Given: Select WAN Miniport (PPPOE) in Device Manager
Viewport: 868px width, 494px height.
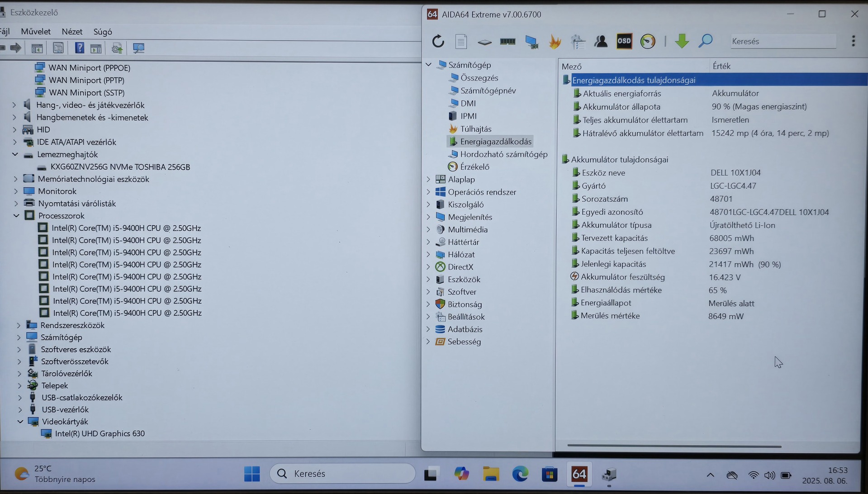Looking at the screenshot, I should click(89, 67).
